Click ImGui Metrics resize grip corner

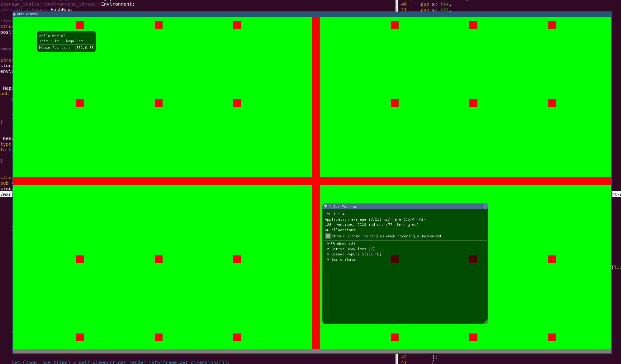(486, 321)
